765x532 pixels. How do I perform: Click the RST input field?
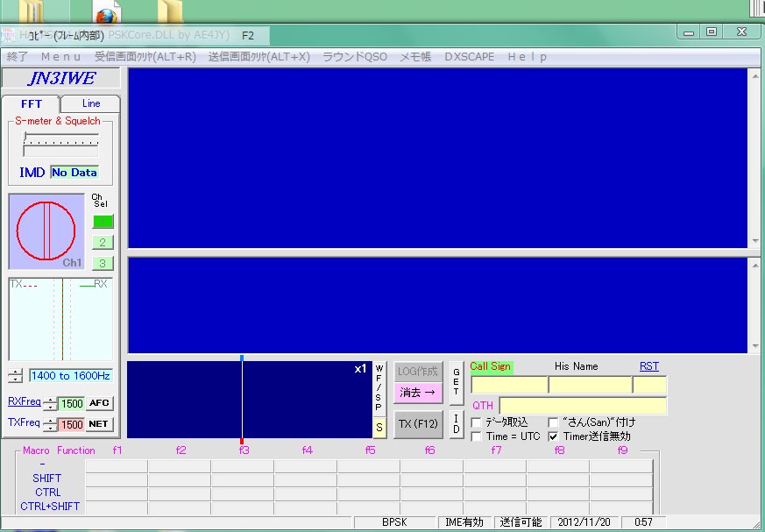click(650, 385)
